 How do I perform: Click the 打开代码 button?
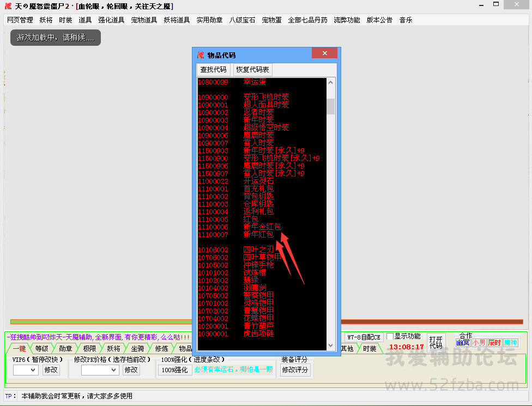pyautogui.click(x=436, y=342)
